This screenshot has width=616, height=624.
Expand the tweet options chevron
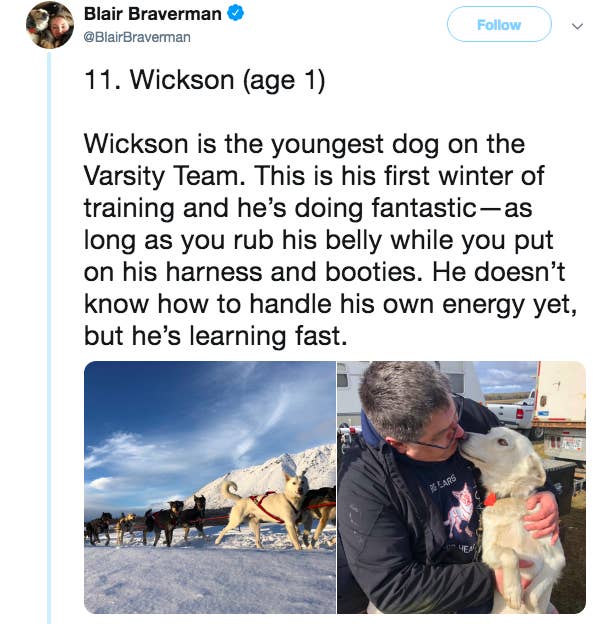[577, 26]
